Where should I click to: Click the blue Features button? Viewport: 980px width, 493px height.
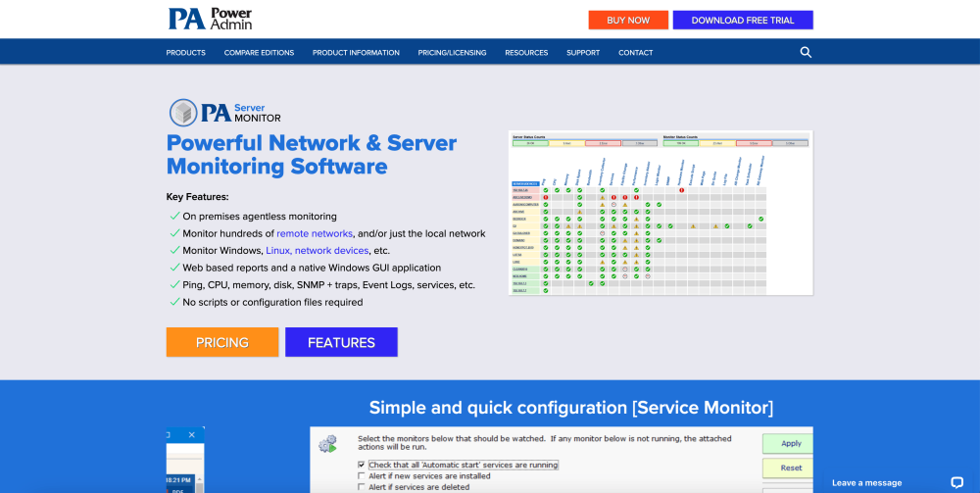click(341, 342)
